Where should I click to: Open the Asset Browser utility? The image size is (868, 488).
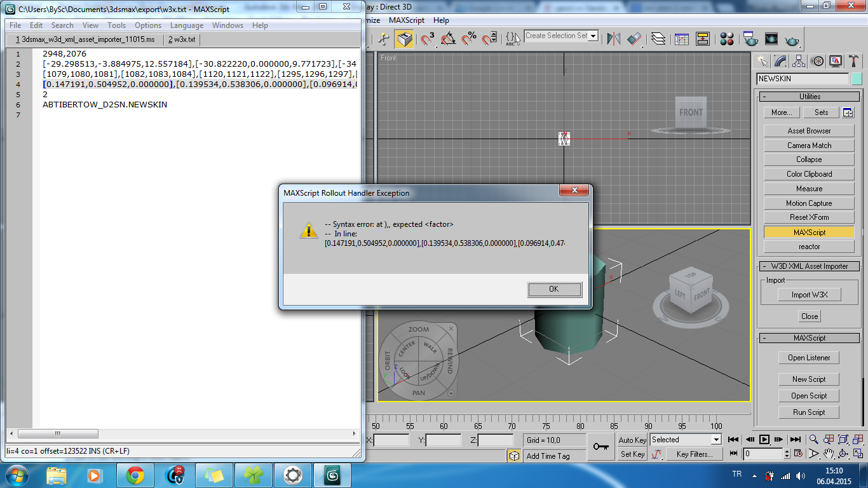[x=809, y=131]
